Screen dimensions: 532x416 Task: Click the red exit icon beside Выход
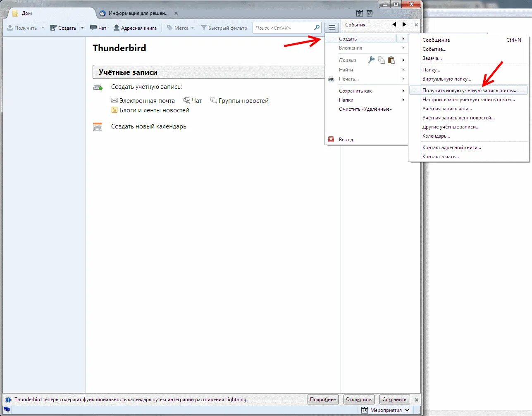click(x=331, y=139)
